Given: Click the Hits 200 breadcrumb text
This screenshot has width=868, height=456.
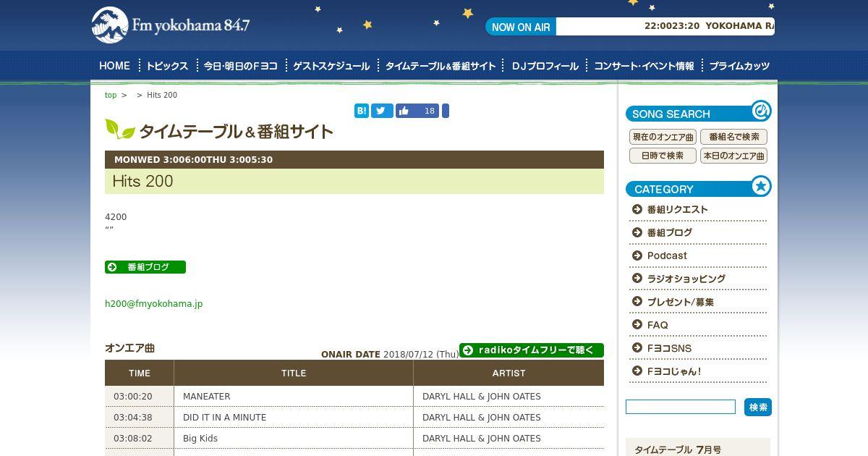Looking at the screenshot, I should [x=162, y=95].
